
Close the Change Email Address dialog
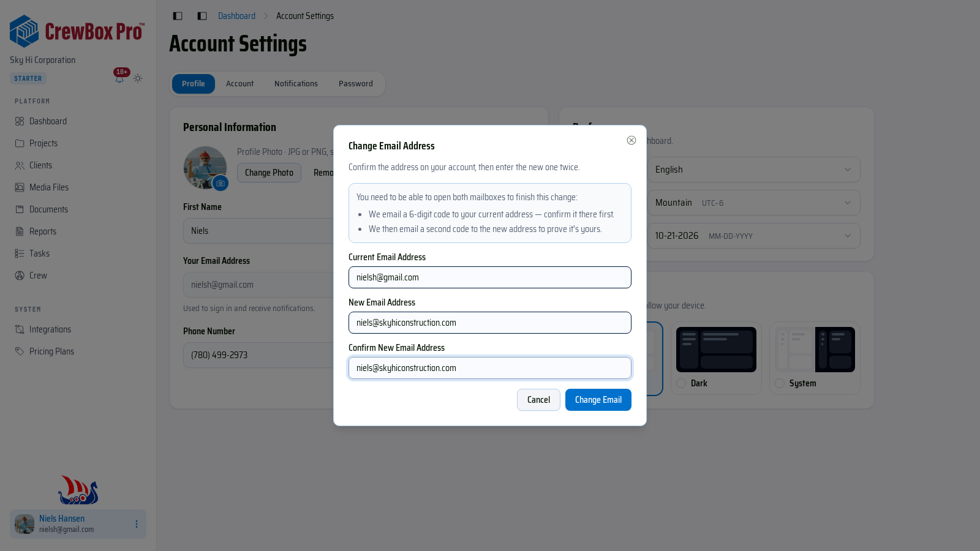point(631,140)
